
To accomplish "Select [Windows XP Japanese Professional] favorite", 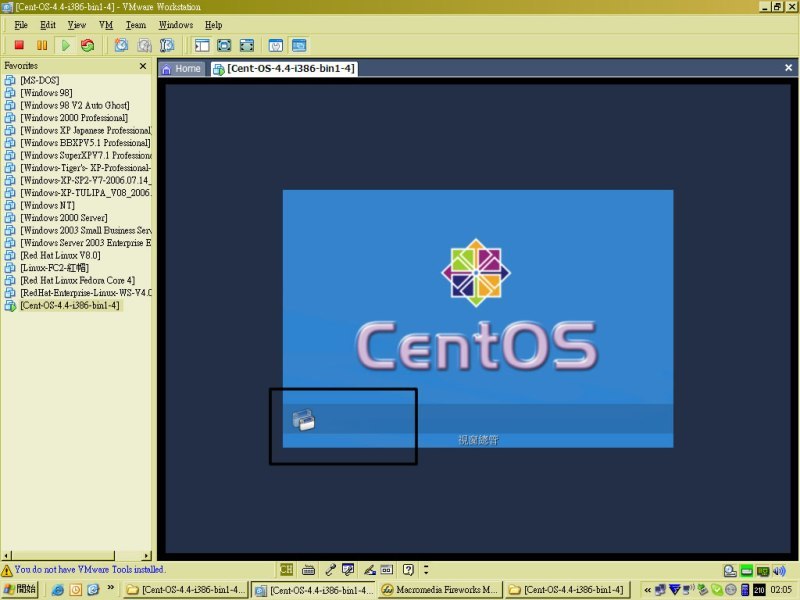I will (78, 130).
